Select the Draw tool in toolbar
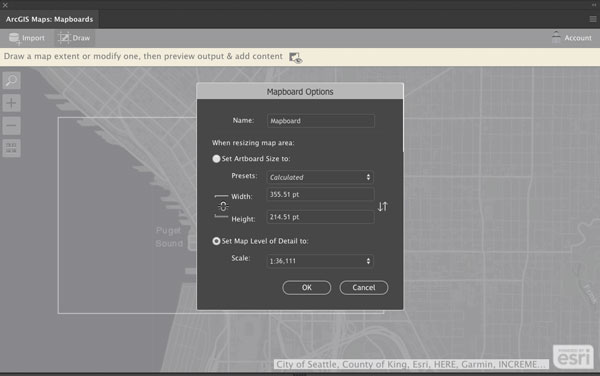 pyautogui.click(x=74, y=38)
